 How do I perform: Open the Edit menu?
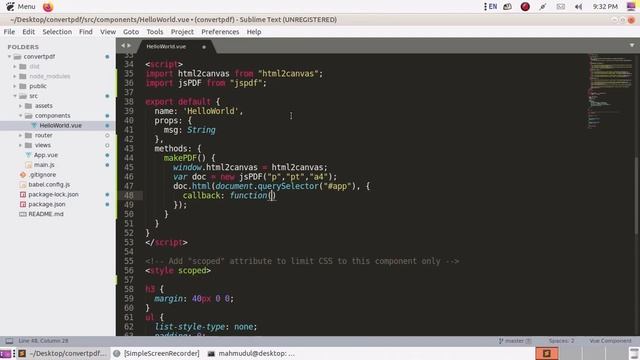tap(28, 32)
